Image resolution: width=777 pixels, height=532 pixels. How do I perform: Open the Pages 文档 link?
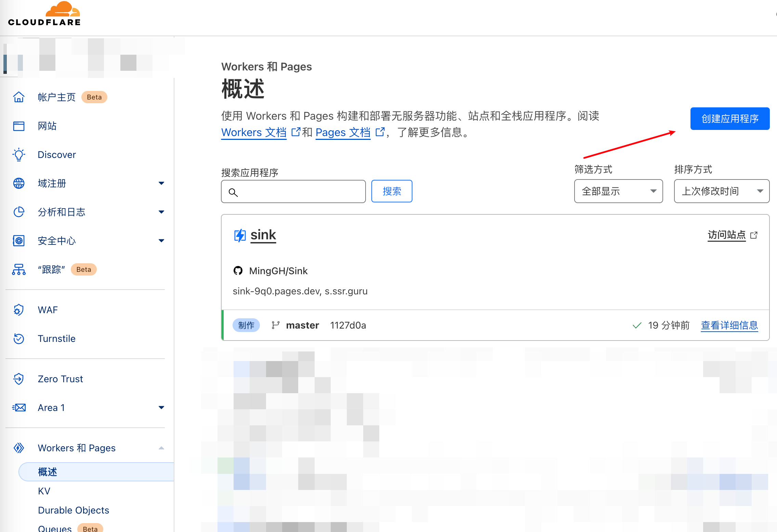[x=343, y=132]
